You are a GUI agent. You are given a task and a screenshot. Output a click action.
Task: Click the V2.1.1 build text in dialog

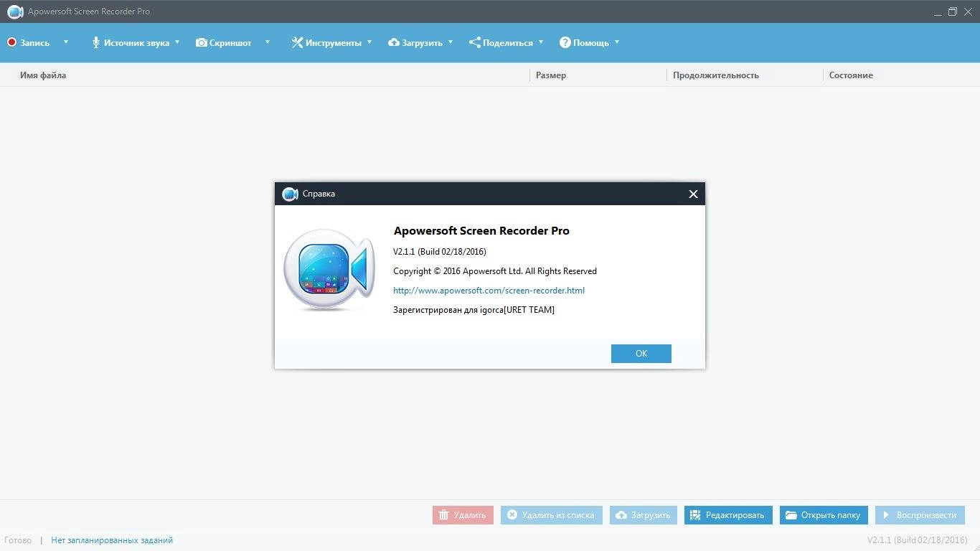pyautogui.click(x=440, y=252)
